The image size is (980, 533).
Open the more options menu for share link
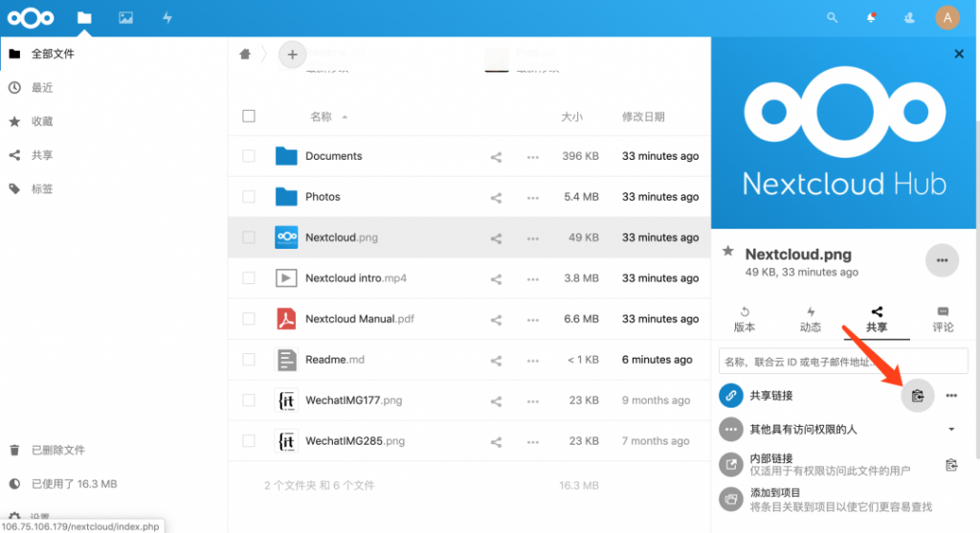pyautogui.click(x=951, y=395)
